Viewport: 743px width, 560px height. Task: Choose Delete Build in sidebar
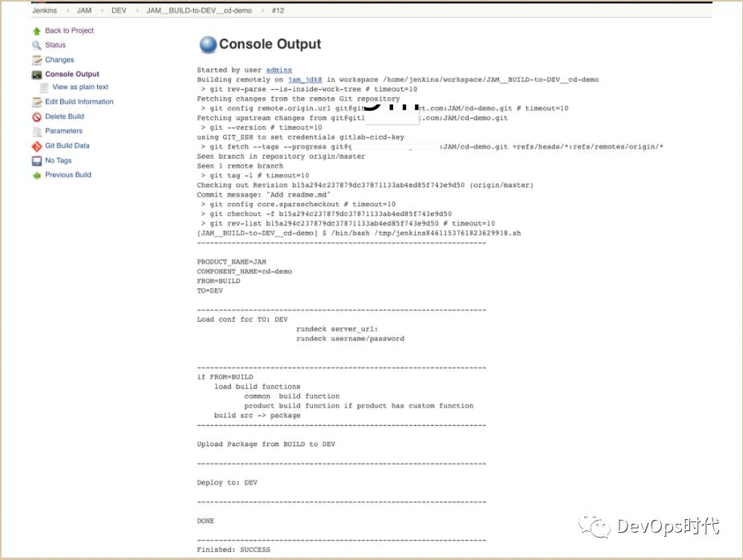64,116
